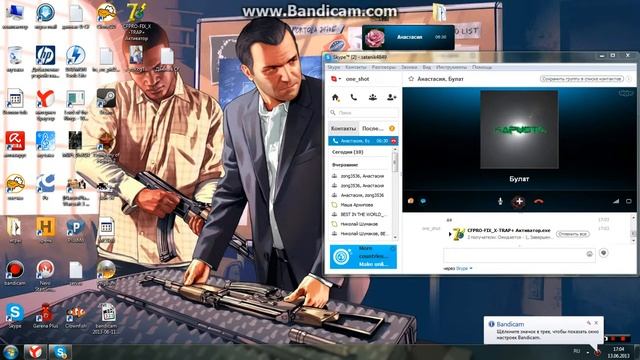Hang up the active call row in sidebar

(393, 141)
